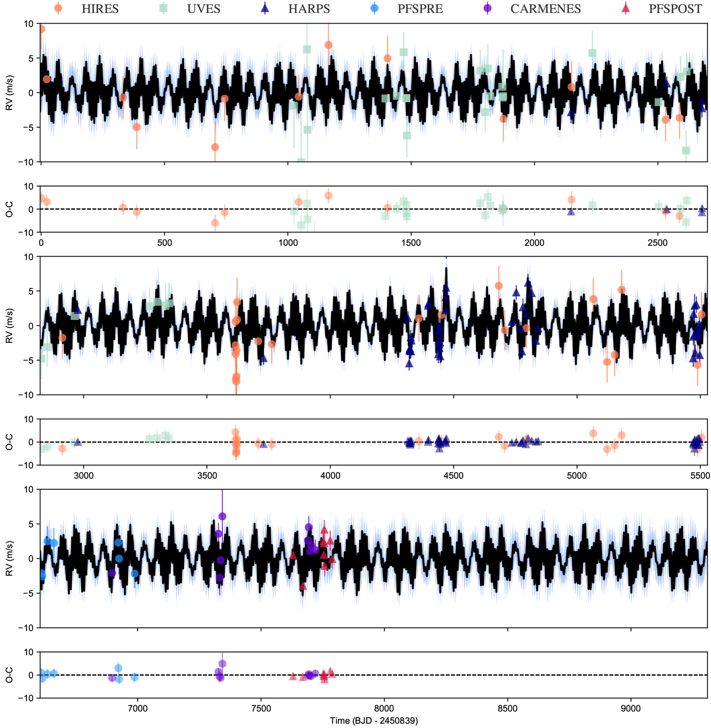
Task: Click the RV (m/s) label of the top panel
Action: tap(9, 92)
